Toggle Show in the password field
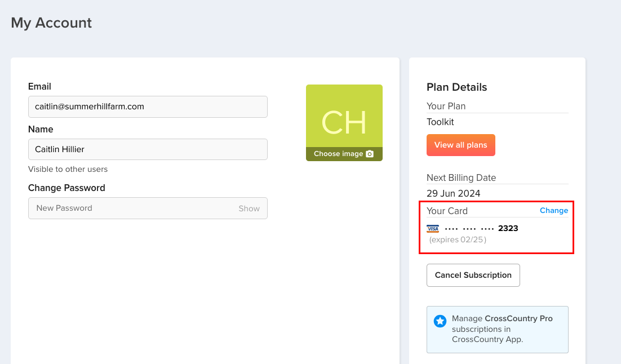 249,208
